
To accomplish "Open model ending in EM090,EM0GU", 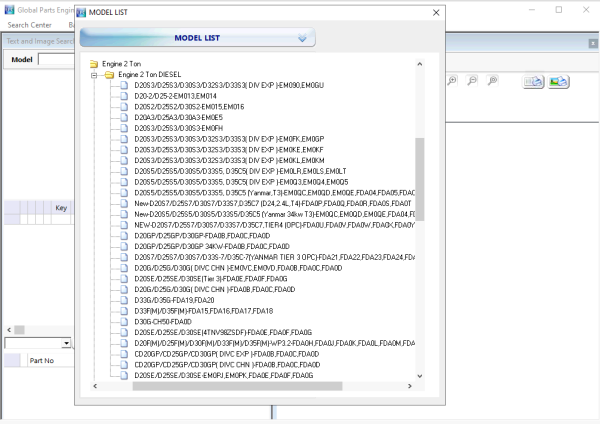I will pyautogui.click(x=229, y=85).
